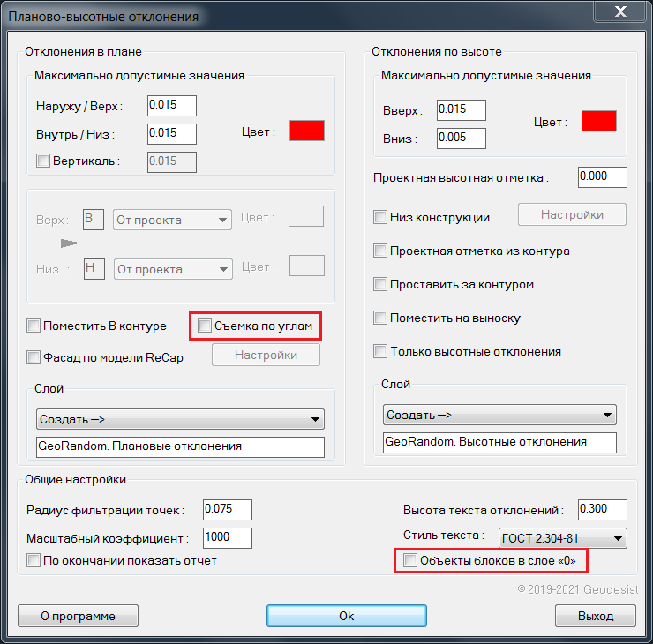Pick the red height deviations color swatch

[x=598, y=121]
